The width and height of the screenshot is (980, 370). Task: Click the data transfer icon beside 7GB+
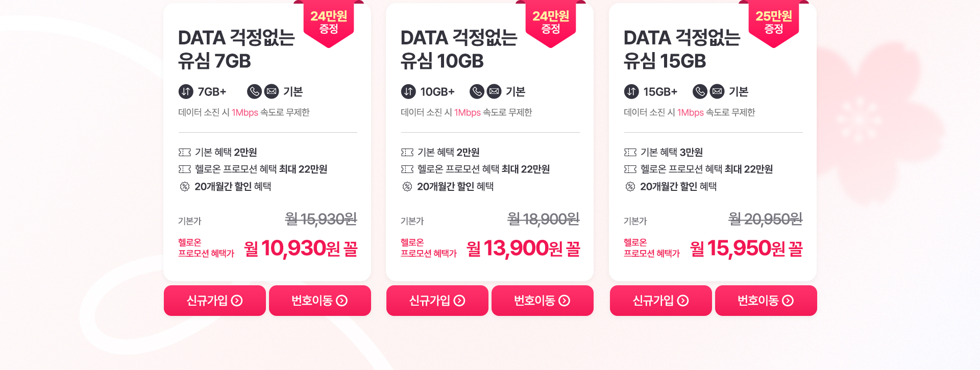tap(186, 91)
